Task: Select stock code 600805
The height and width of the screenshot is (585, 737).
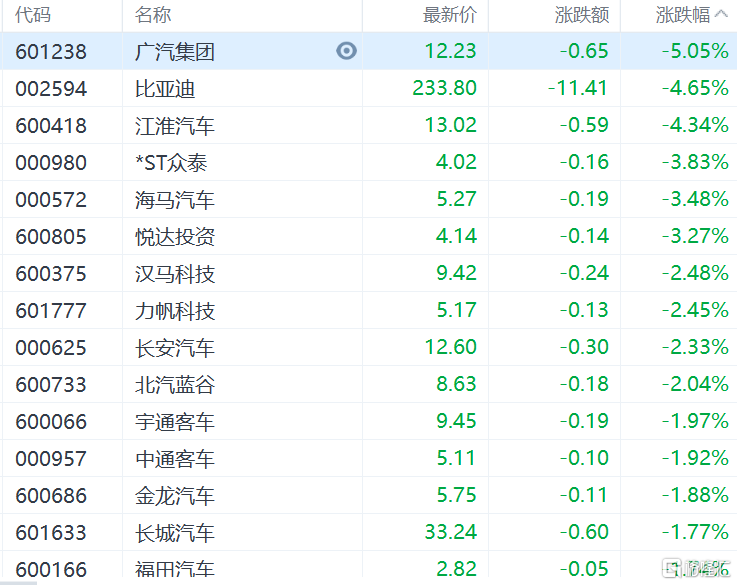Action: pos(51,236)
